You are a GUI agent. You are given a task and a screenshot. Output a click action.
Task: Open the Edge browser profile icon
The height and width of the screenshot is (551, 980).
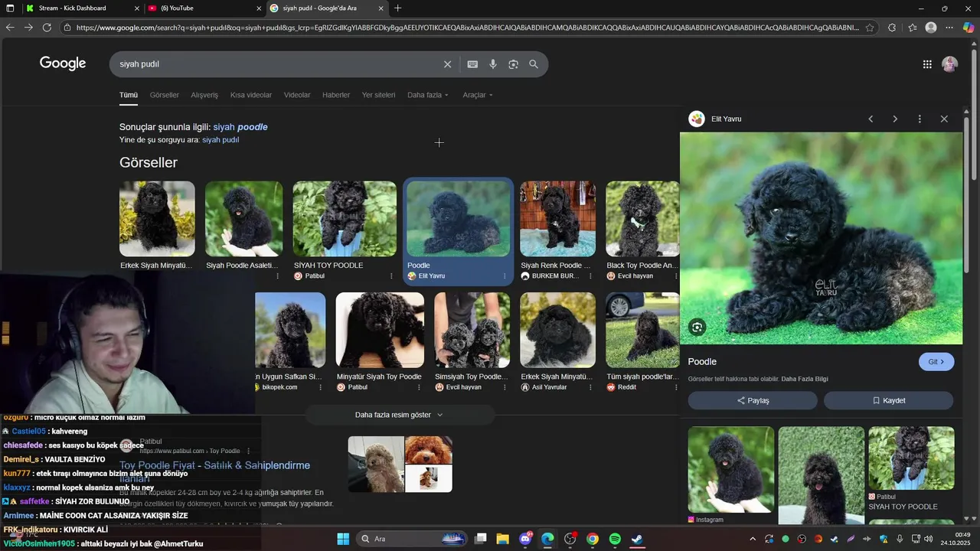pos(931,28)
